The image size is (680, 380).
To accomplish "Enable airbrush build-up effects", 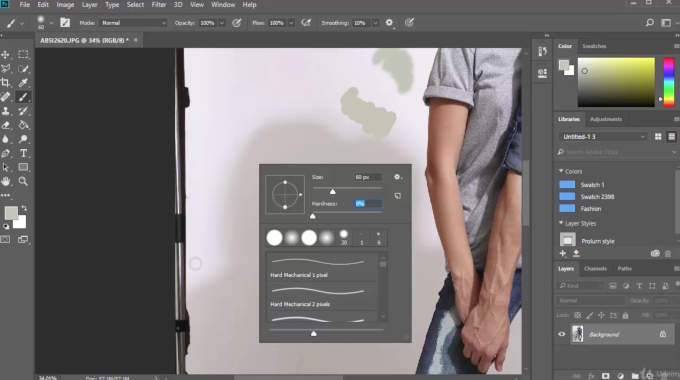I will 306,23.
